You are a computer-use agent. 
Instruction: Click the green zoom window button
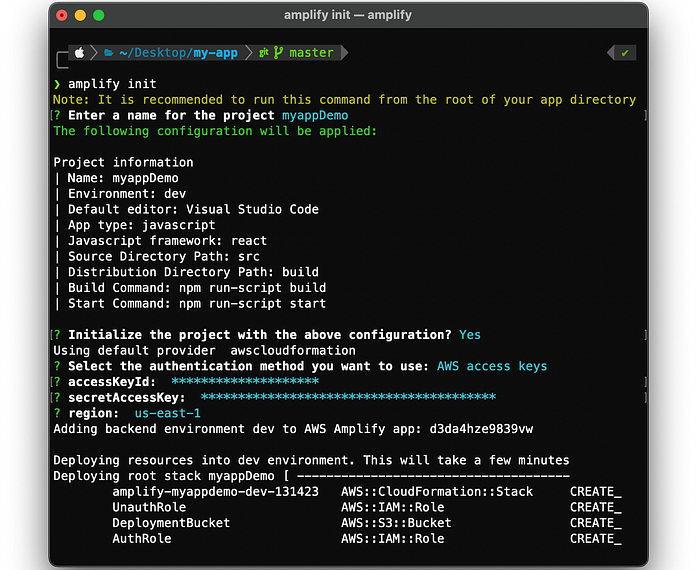(x=99, y=16)
